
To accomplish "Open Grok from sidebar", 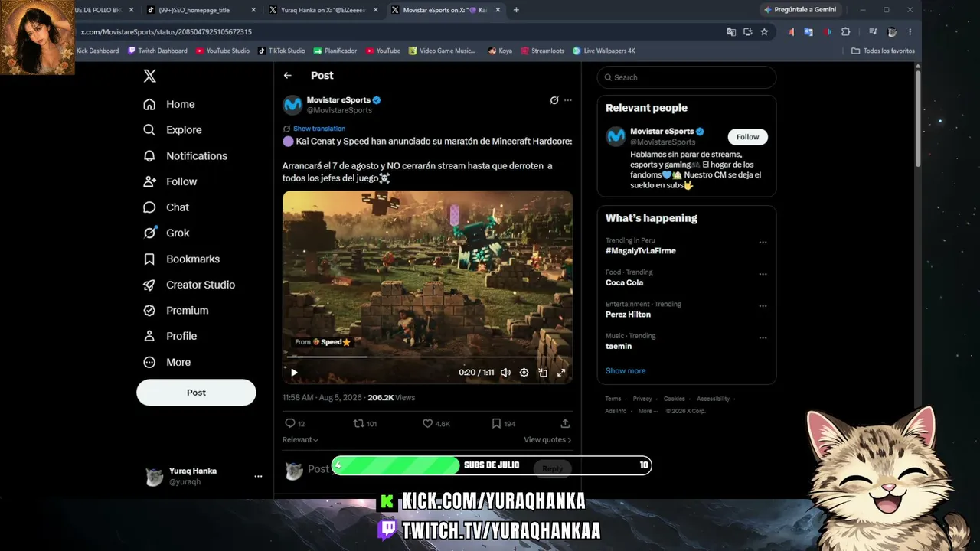I will click(166, 233).
